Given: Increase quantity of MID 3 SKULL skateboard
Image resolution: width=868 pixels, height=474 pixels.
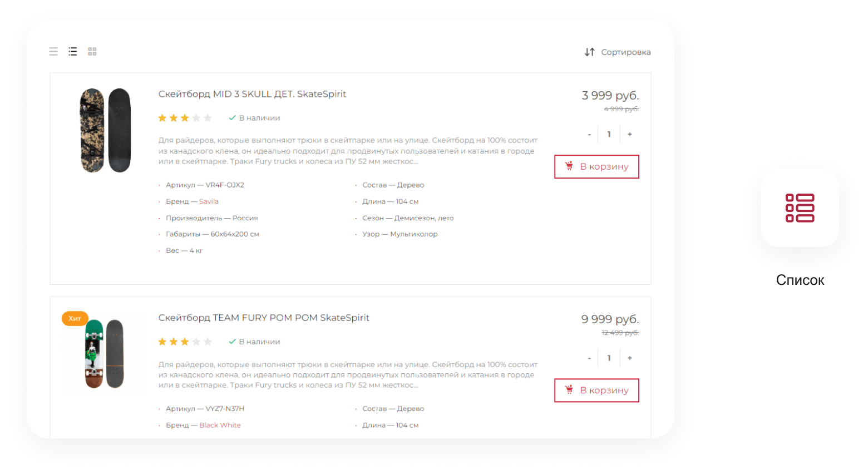Looking at the screenshot, I should tap(629, 135).
